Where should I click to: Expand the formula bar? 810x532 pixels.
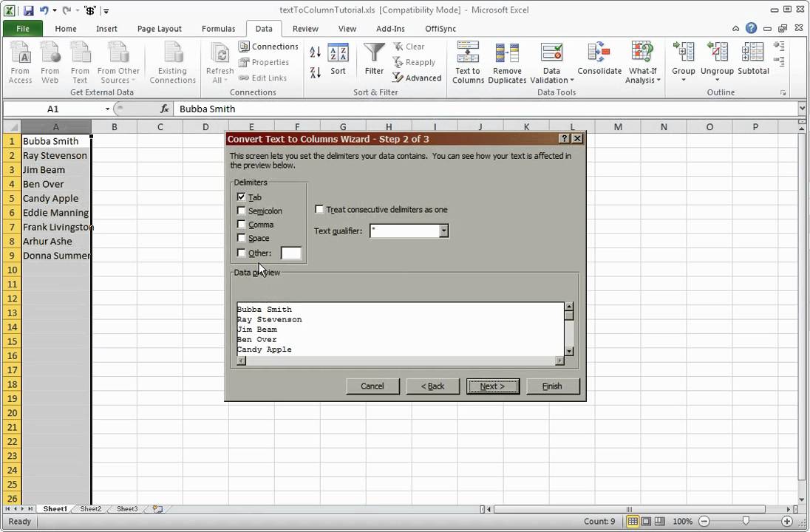click(x=802, y=109)
